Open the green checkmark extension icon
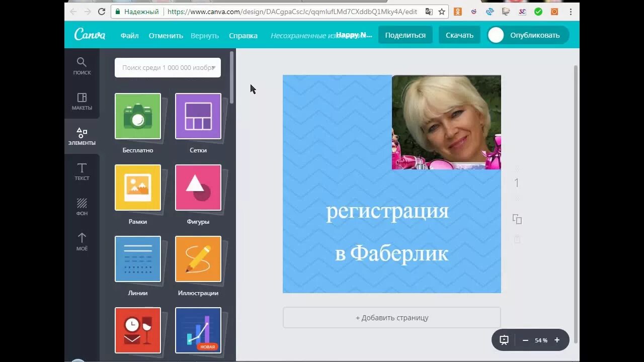 coord(538,11)
